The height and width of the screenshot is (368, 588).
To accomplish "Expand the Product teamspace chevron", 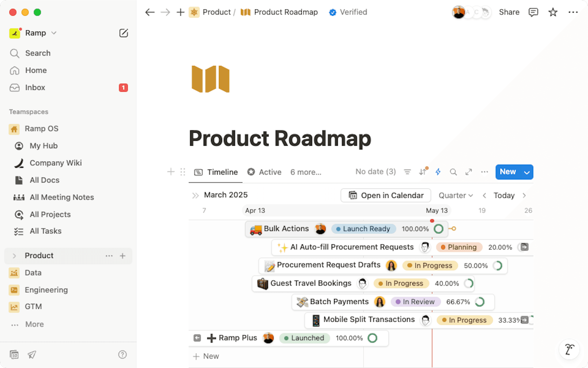I will point(14,256).
